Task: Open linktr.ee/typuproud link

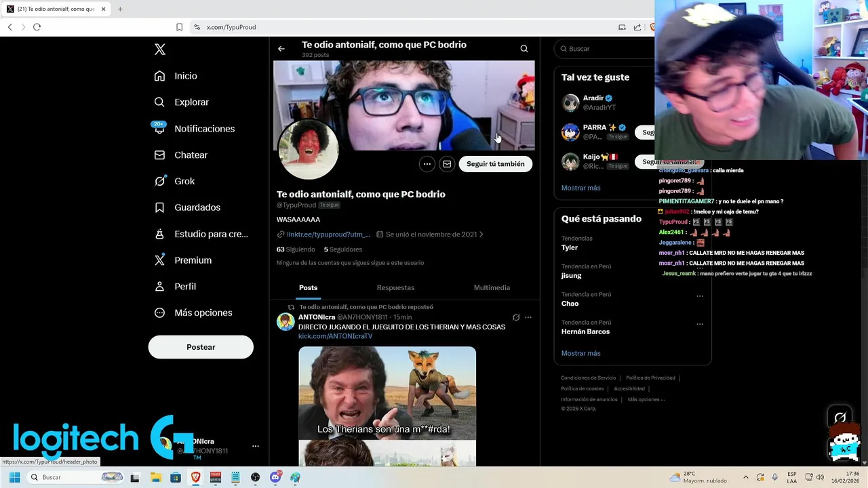Action: coord(328,235)
